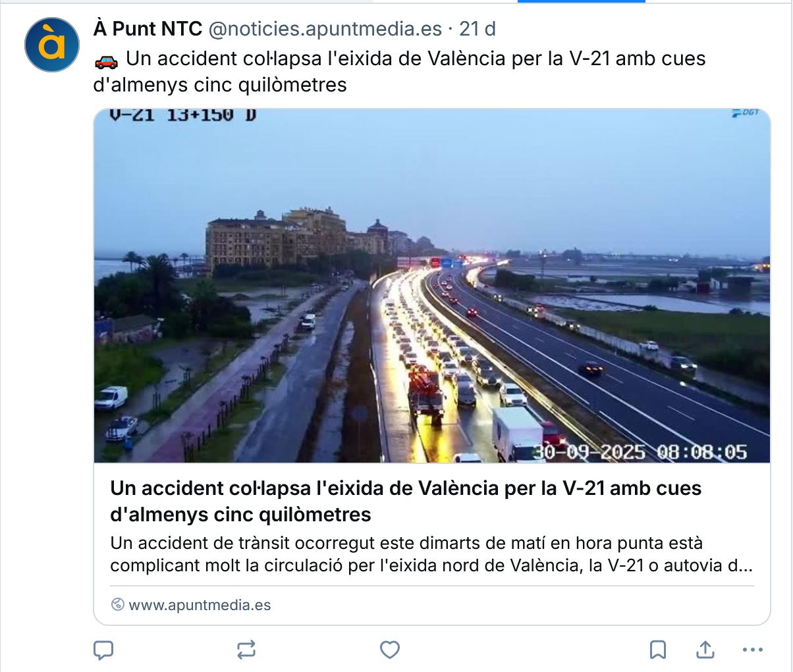Viewport: 793px width, 672px height.
Task: Open the link card headline about V-21 accident
Action: (406, 501)
